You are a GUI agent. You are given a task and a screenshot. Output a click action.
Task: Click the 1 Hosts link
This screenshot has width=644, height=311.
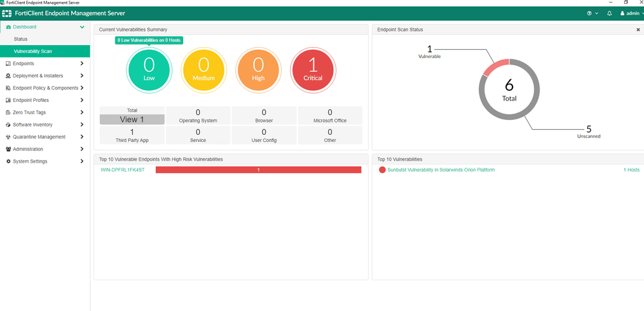(x=631, y=170)
